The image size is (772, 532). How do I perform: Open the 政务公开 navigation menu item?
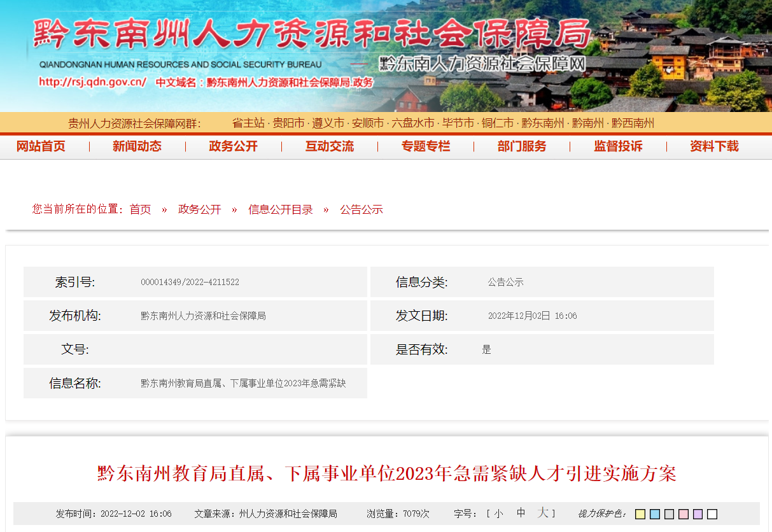click(x=233, y=146)
